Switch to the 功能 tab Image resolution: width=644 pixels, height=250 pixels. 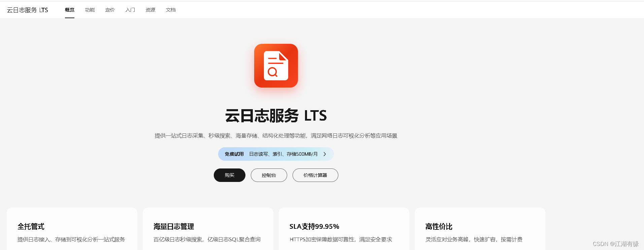coord(90,10)
